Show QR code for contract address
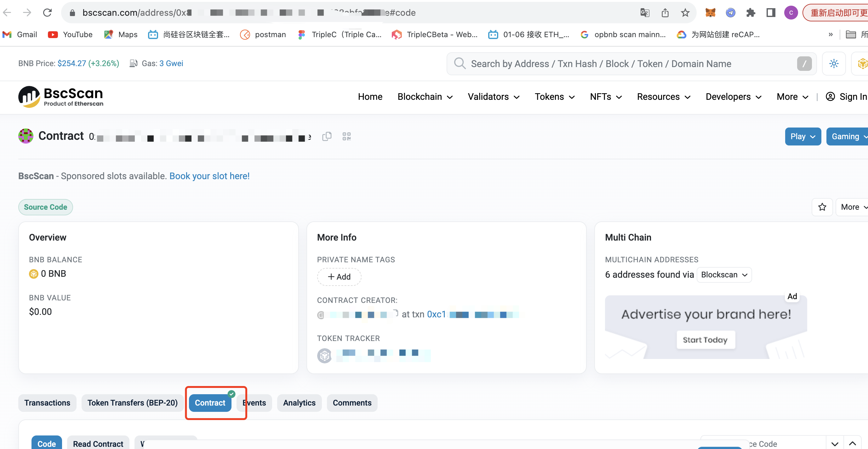This screenshot has width=868, height=449. tap(346, 136)
